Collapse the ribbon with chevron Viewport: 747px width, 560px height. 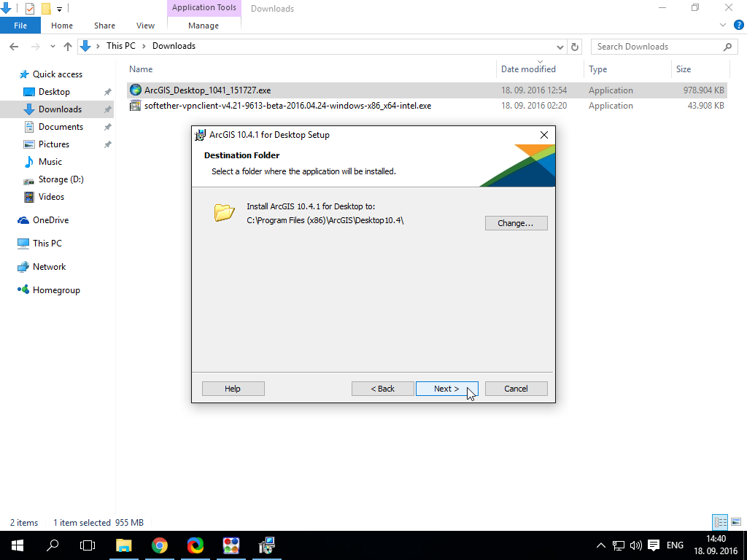pyautogui.click(x=723, y=25)
